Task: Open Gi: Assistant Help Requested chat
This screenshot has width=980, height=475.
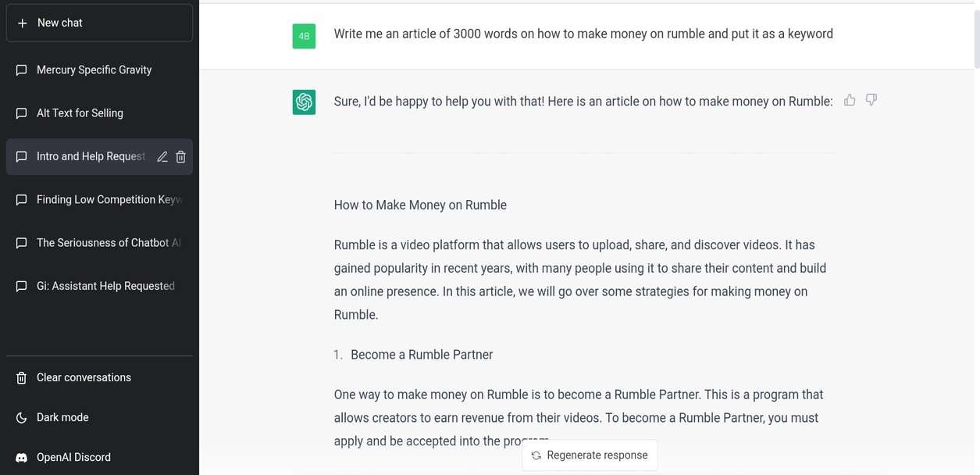Action: (x=99, y=286)
